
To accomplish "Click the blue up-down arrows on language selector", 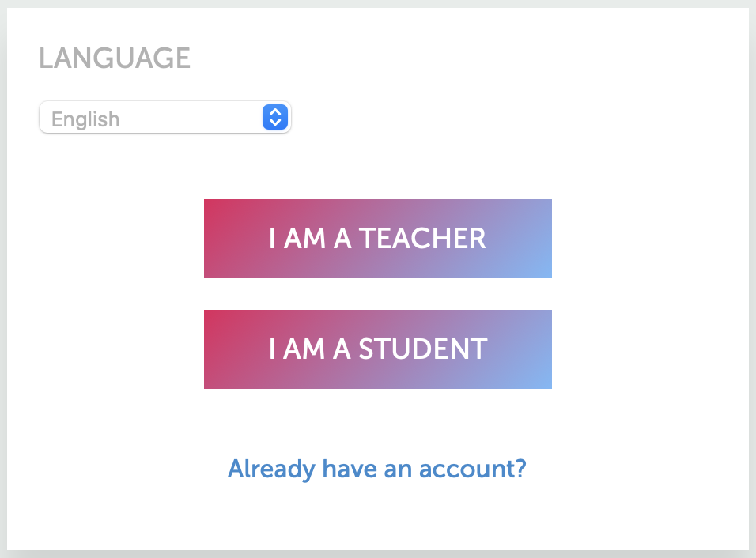I will pos(274,118).
